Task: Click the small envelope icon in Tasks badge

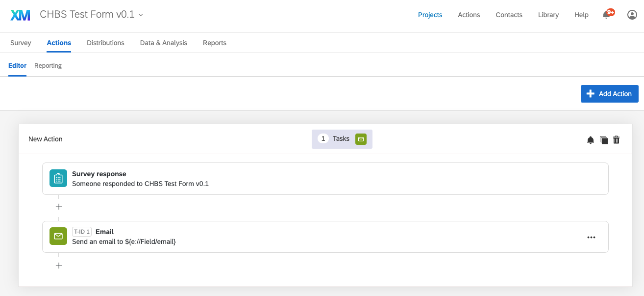Action: pyautogui.click(x=361, y=139)
